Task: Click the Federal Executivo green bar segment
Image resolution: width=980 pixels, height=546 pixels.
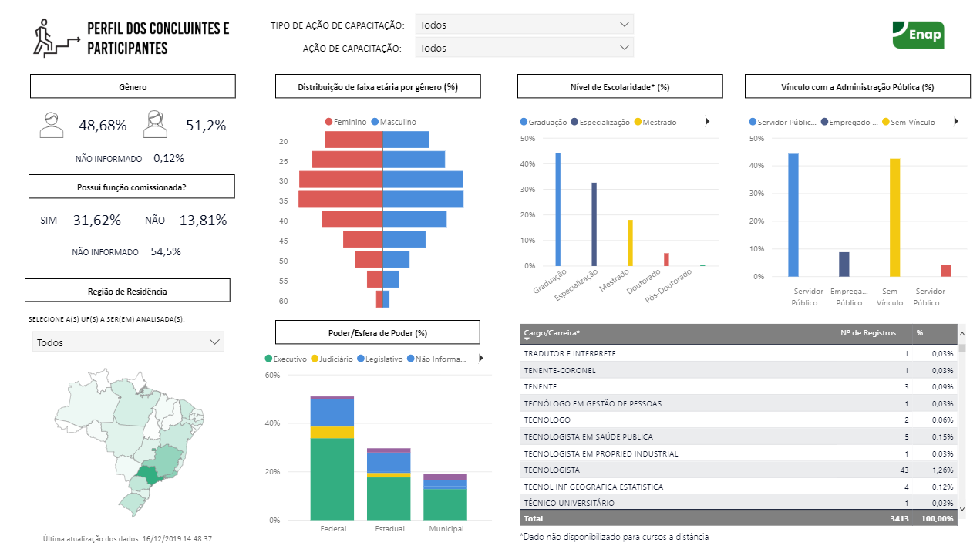Action: [x=332, y=478]
